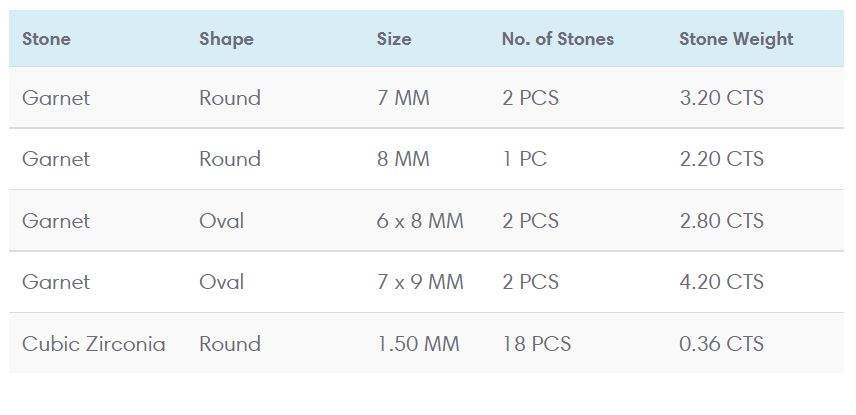Click the Stone Weight column header
Viewport: 856px width, 415px height.
click(x=736, y=39)
